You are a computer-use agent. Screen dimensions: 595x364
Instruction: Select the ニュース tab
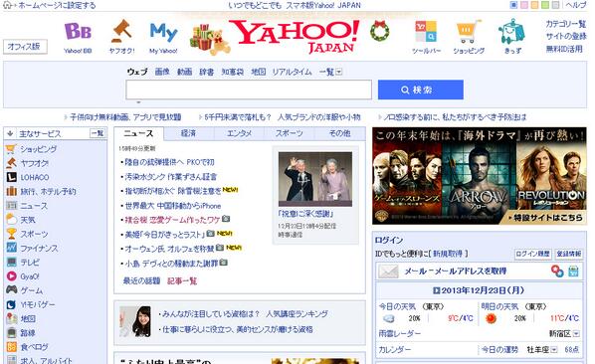(x=139, y=133)
